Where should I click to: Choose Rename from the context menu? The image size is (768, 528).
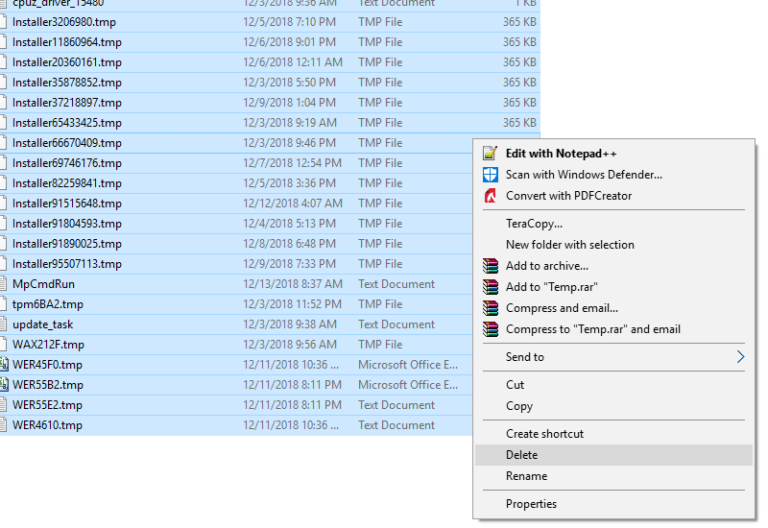coord(526,476)
